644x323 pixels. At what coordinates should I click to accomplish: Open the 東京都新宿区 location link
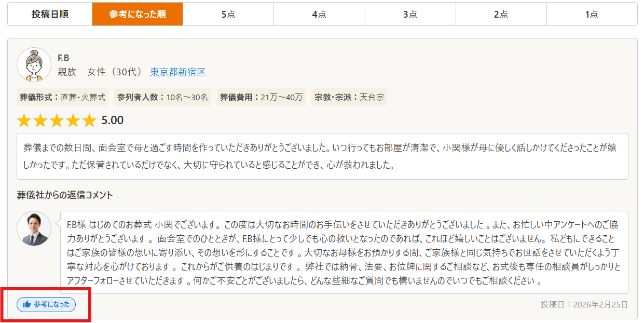tap(177, 72)
